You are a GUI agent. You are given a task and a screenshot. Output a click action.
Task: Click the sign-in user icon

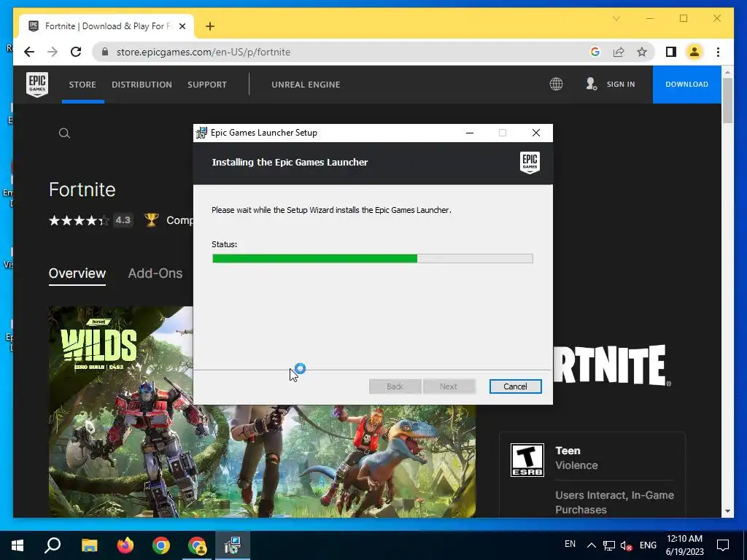(591, 85)
